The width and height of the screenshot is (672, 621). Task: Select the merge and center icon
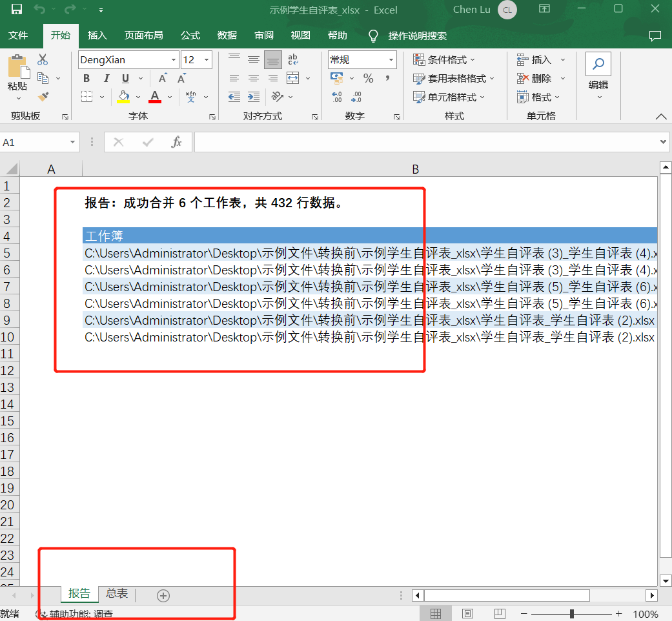coord(294,78)
